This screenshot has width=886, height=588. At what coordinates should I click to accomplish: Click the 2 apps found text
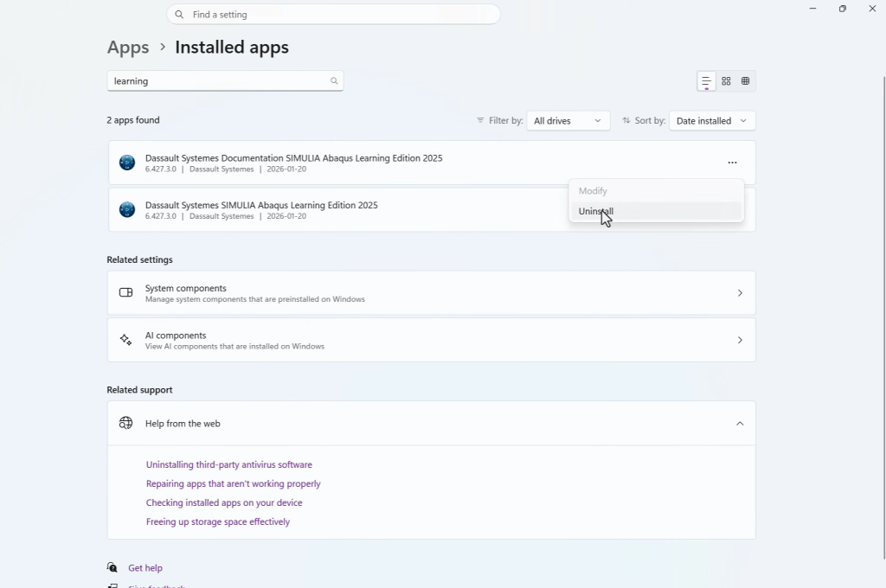133,119
